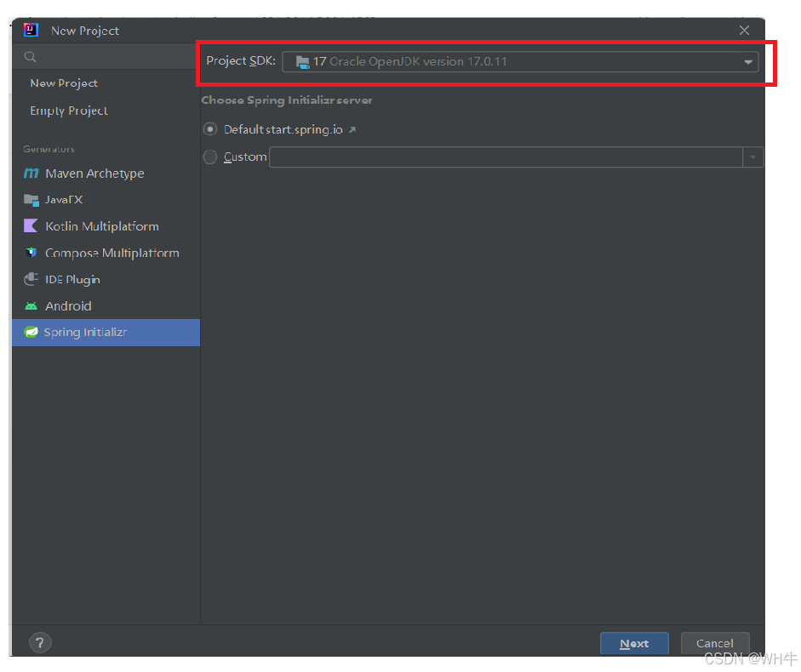Choose the JavaFX generator
The image size is (801, 672).
click(x=106, y=200)
